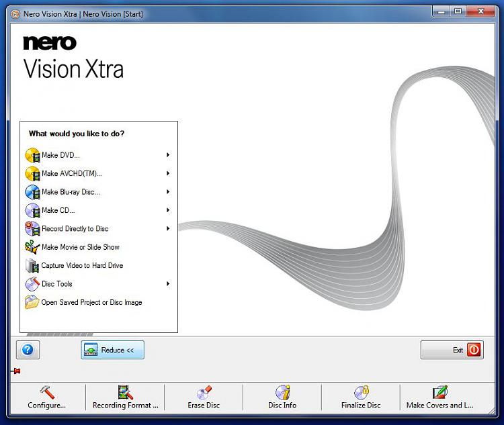This screenshot has height=425, width=504.
Task: Expand the Disc Tools submenu arrow
Action: [168, 284]
